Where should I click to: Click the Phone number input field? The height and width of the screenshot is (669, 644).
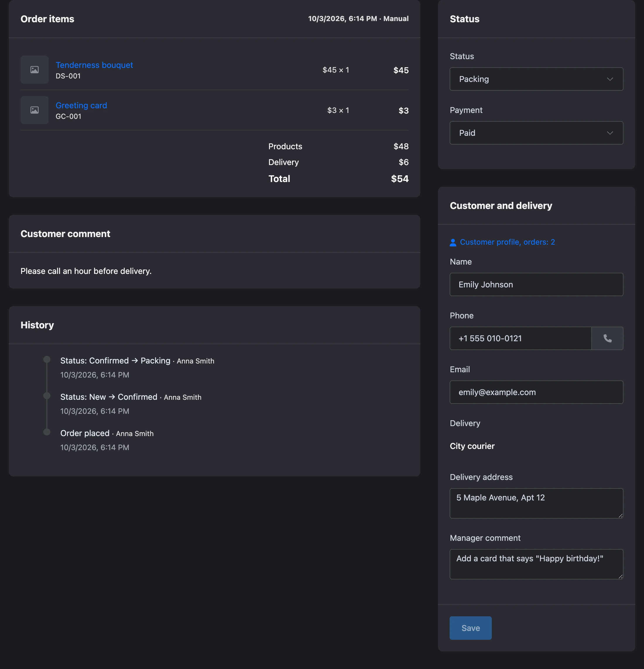(520, 338)
